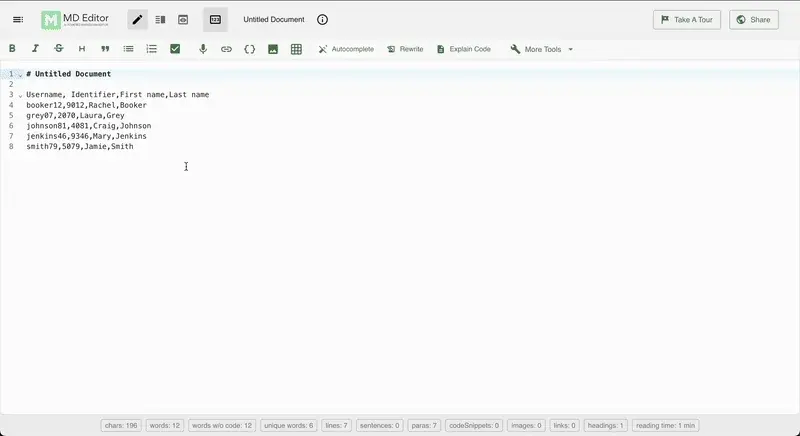
Task: Click the '# Untitled Document' heading line
Action: [68, 74]
